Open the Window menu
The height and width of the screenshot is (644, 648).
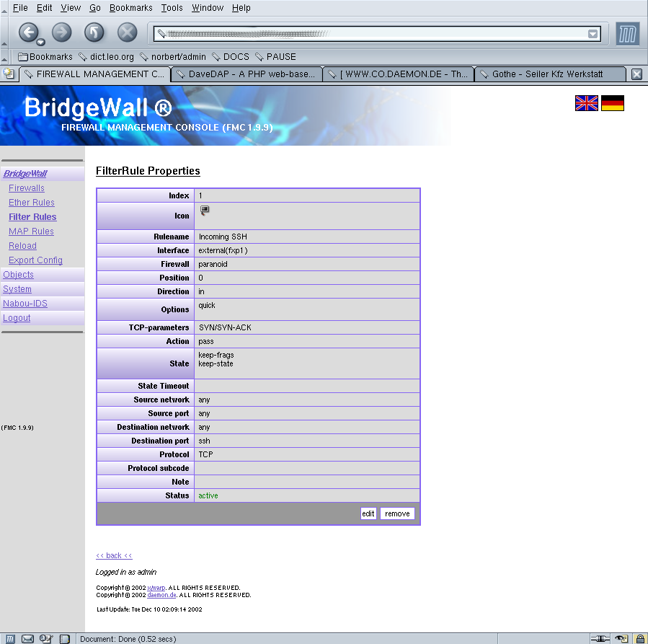[208, 8]
